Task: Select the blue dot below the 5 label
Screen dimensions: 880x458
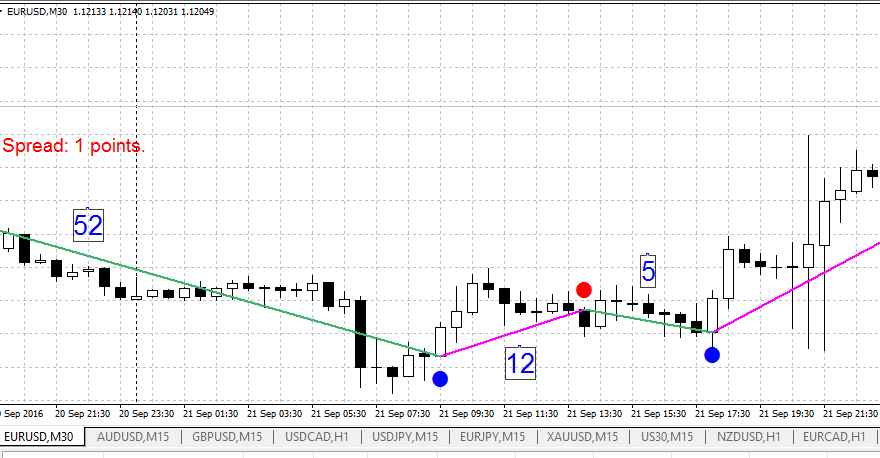Action: coord(712,355)
